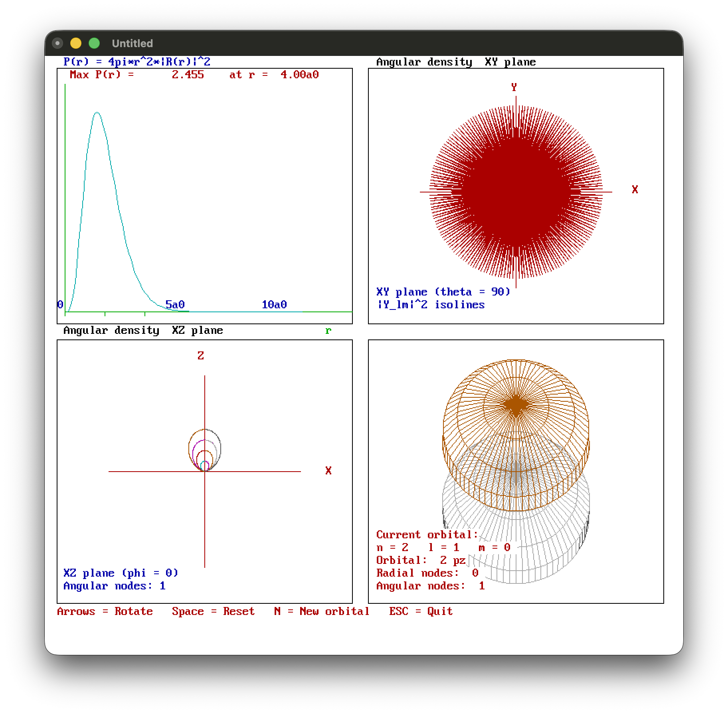728x714 pixels.
Task: Click the peak of the cyan radial curve
Action: (x=97, y=113)
